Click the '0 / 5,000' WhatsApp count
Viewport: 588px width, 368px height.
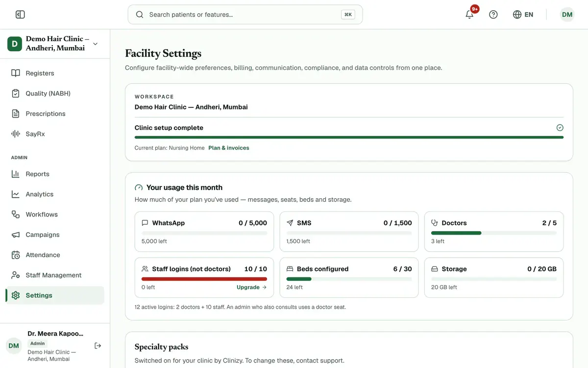tap(253, 223)
